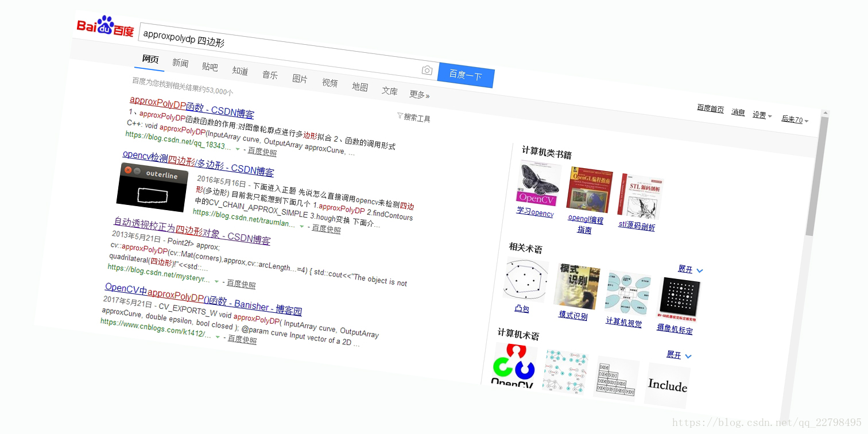Viewport: 868px width, 434px height.
Task: Click the OpenGL编程指南 book cover
Action: 589,190
